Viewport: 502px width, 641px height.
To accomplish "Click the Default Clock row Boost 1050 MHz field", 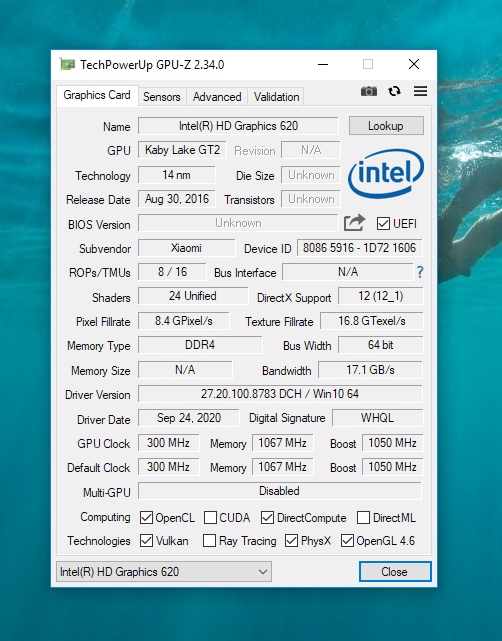I will tap(392, 467).
